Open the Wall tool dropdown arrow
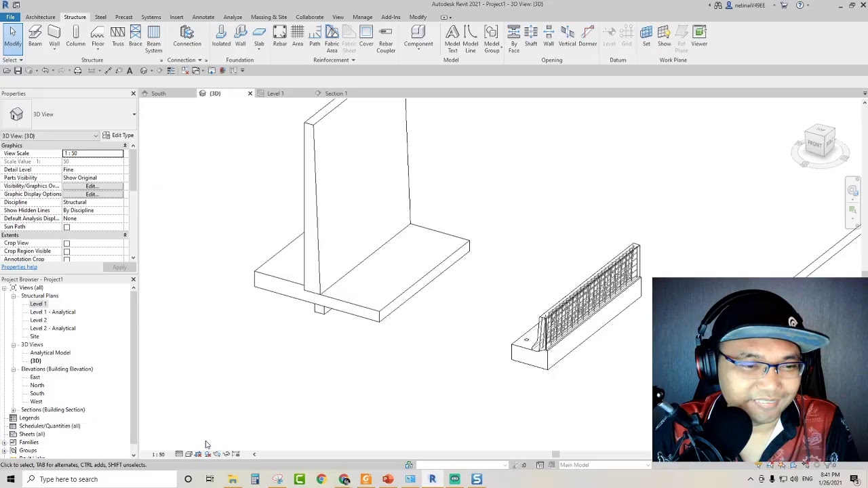 click(54, 51)
